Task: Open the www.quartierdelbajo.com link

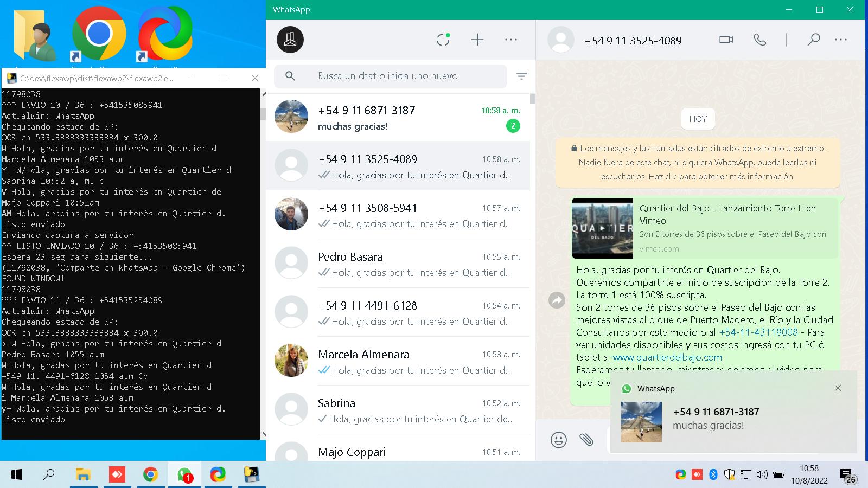Action: [x=667, y=357]
